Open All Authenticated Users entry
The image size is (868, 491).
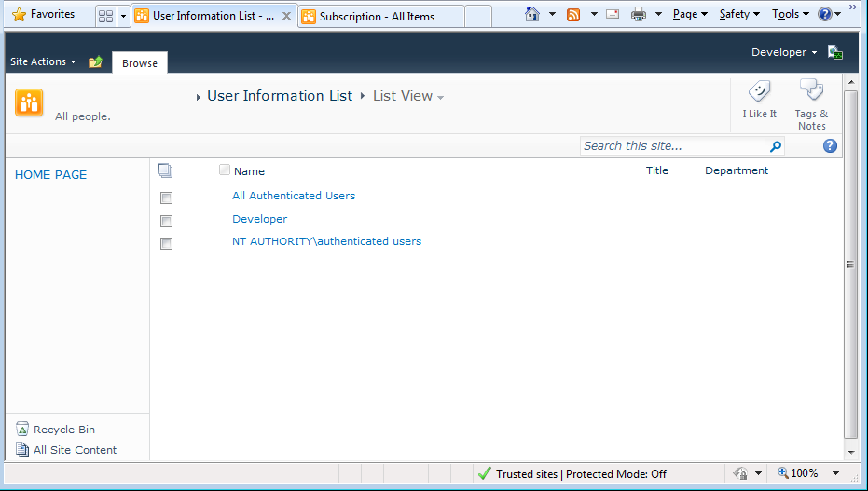point(294,196)
